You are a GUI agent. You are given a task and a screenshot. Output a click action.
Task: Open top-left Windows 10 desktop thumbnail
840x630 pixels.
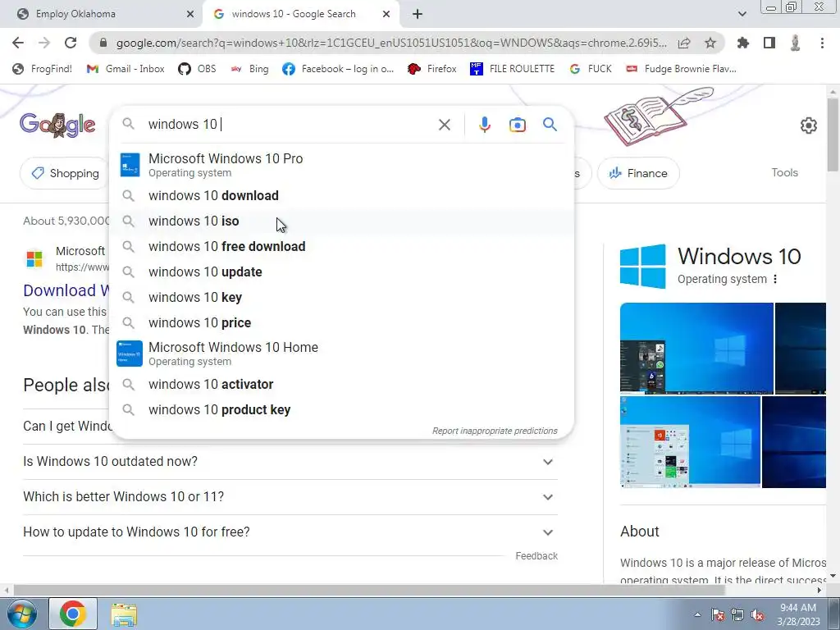point(696,348)
